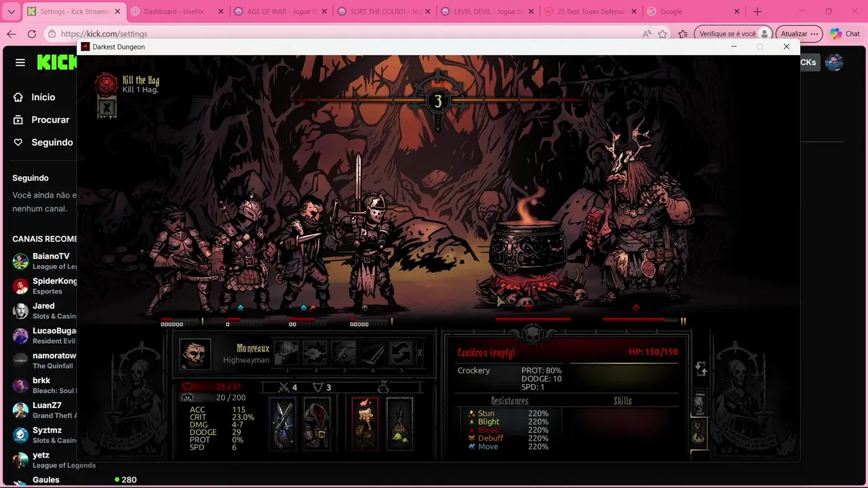868x488 pixels.
Task: Open Jared recommended channel
Action: tap(44, 310)
